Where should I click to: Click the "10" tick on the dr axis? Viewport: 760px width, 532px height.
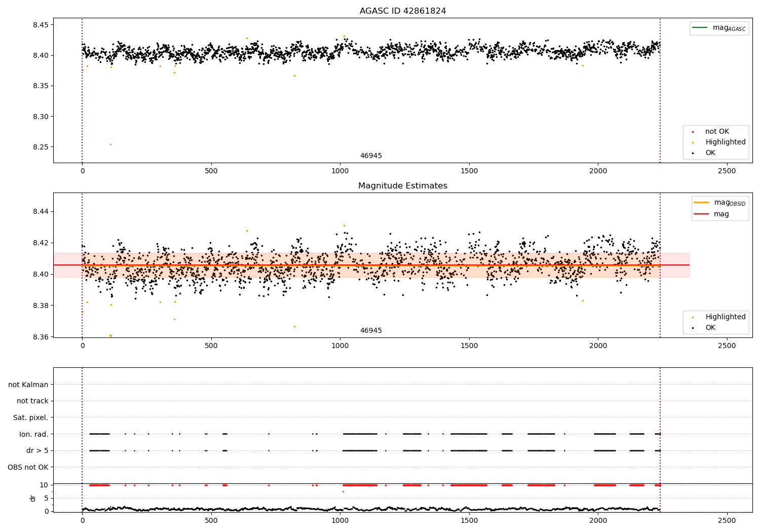click(x=44, y=485)
